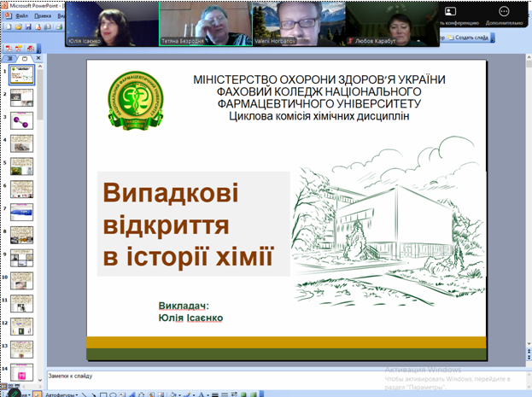Click the third PDF review icon
The image size is (532, 397).
(31, 49)
